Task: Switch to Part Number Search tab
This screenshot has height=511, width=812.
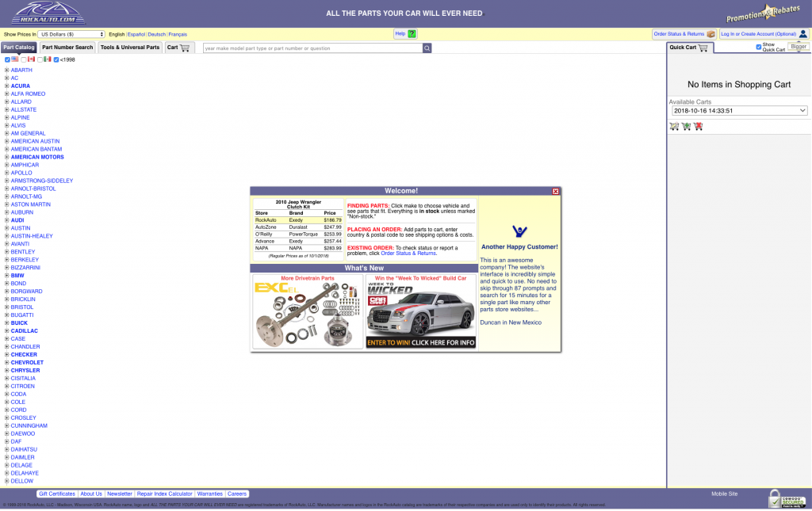Action: 67,48
